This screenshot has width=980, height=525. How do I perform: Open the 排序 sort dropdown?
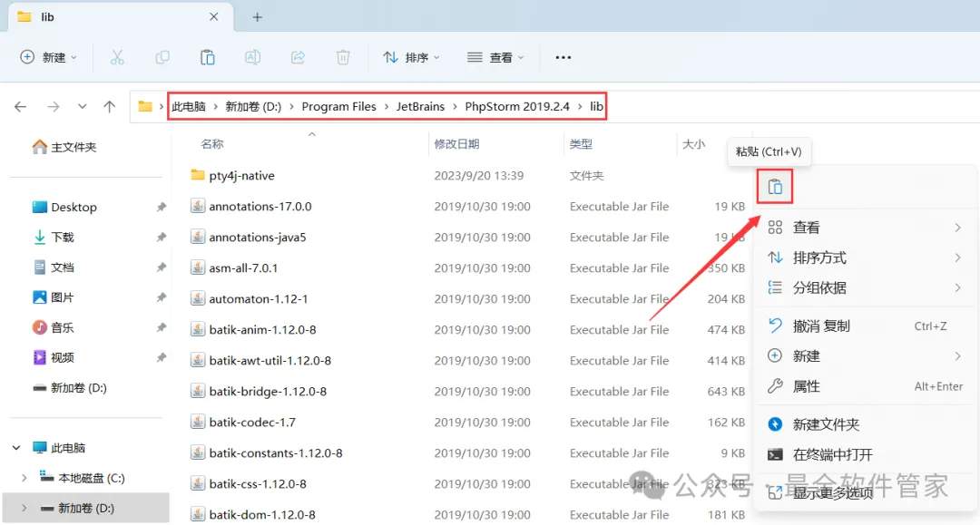tap(411, 57)
